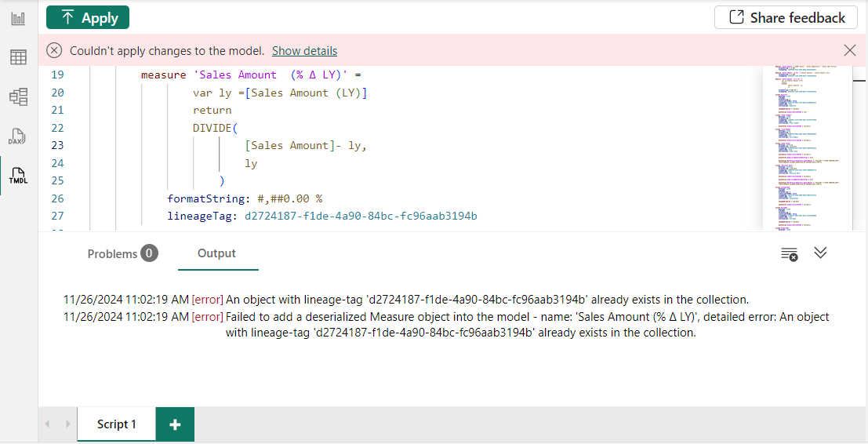The height and width of the screenshot is (444, 868).
Task: Click the 'return' keyword on line 21
Action: pos(212,110)
